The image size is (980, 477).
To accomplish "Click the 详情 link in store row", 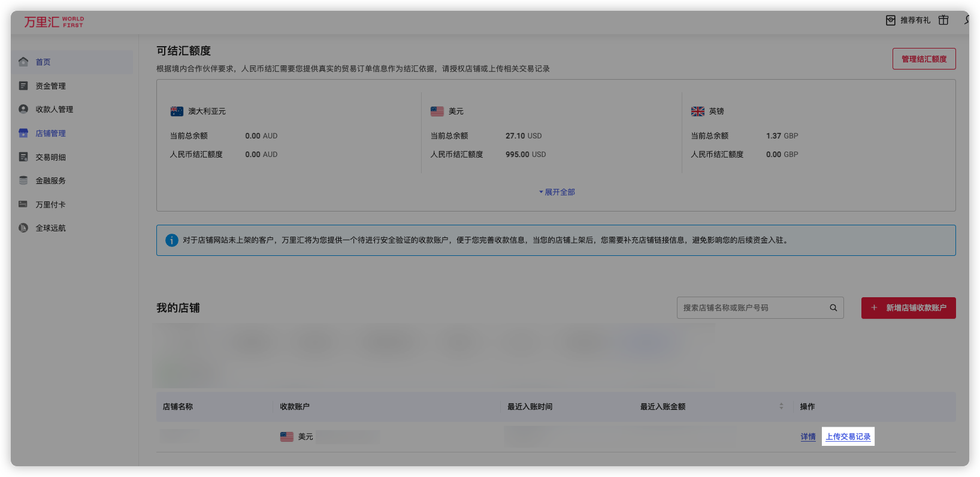I will [808, 437].
